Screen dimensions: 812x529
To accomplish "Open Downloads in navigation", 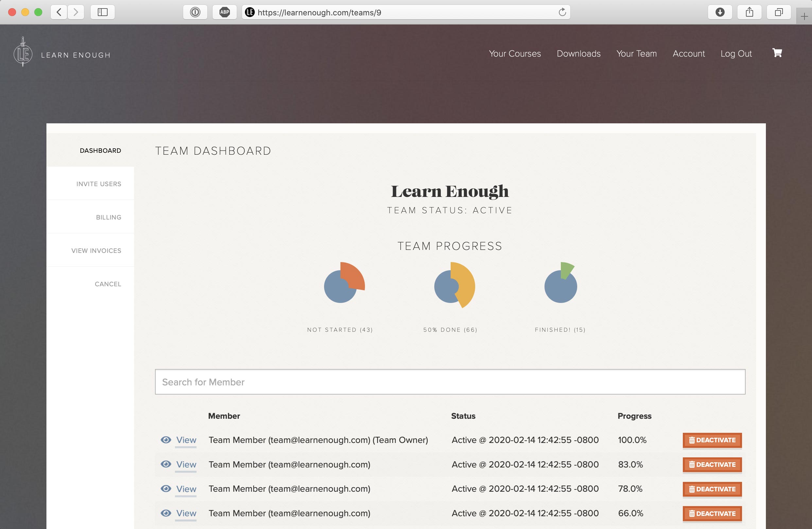I will [x=578, y=54].
